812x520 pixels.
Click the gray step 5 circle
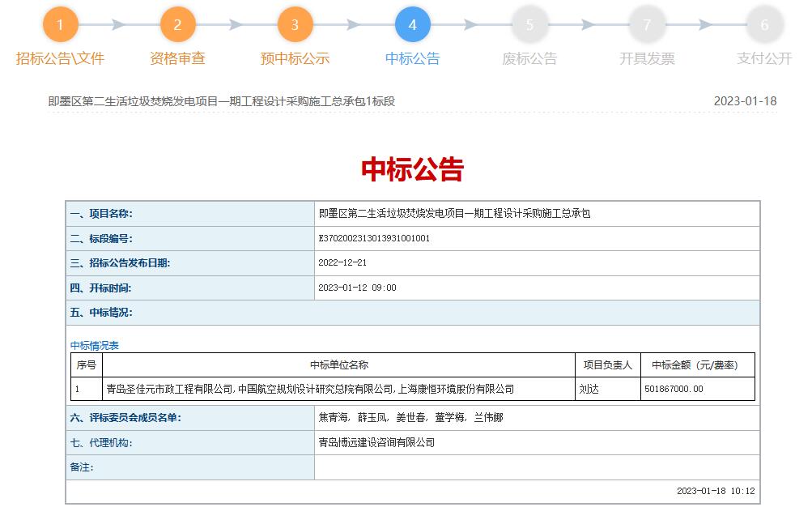coord(529,25)
